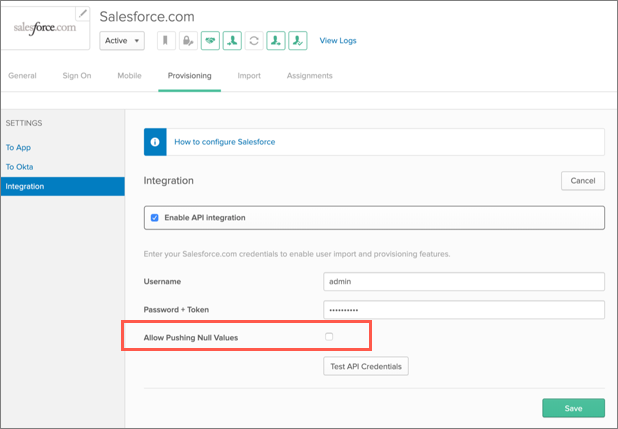Open the Assignments tab
Image resolution: width=618 pixels, height=429 pixels.
[309, 76]
